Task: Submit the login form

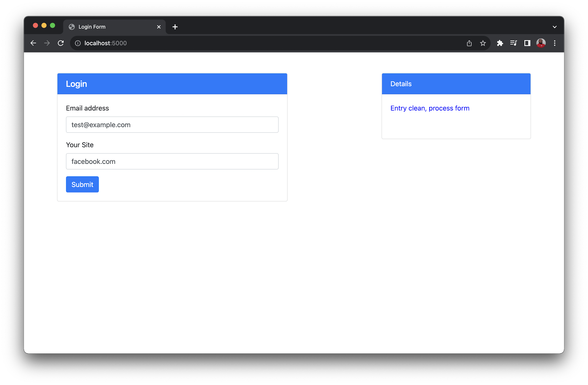Action: click(x=82, y=184)
